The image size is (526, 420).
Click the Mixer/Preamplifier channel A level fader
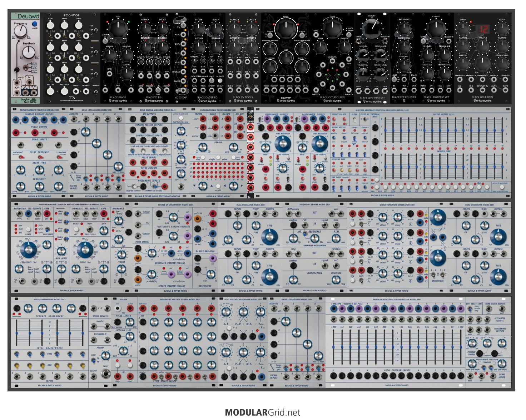(16, 333)
